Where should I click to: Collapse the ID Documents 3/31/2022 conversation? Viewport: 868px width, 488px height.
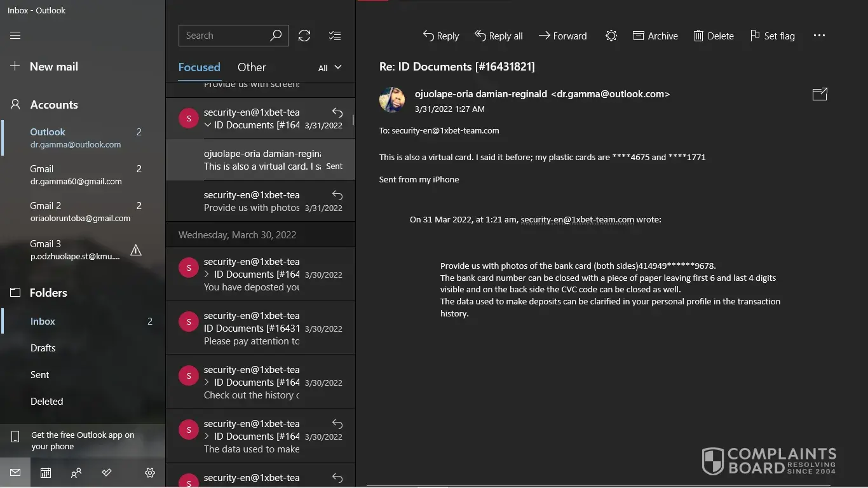tap(208, 125)
